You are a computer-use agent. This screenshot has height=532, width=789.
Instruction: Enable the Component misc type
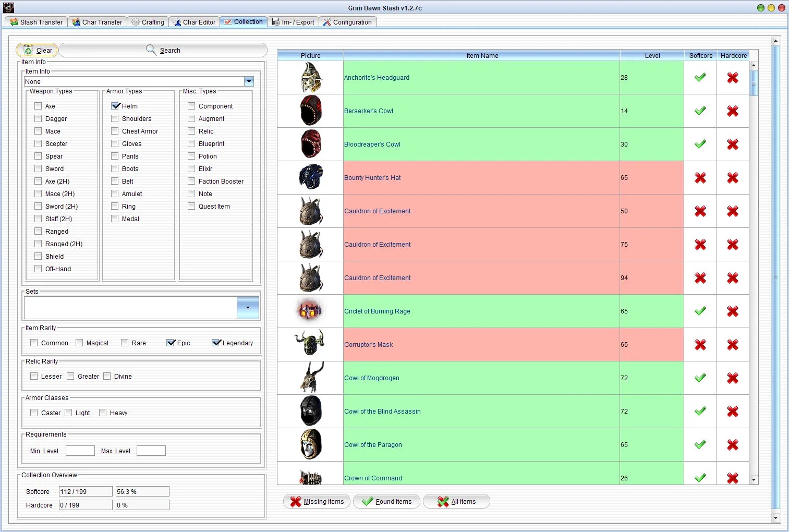click(x=191, y=106)
